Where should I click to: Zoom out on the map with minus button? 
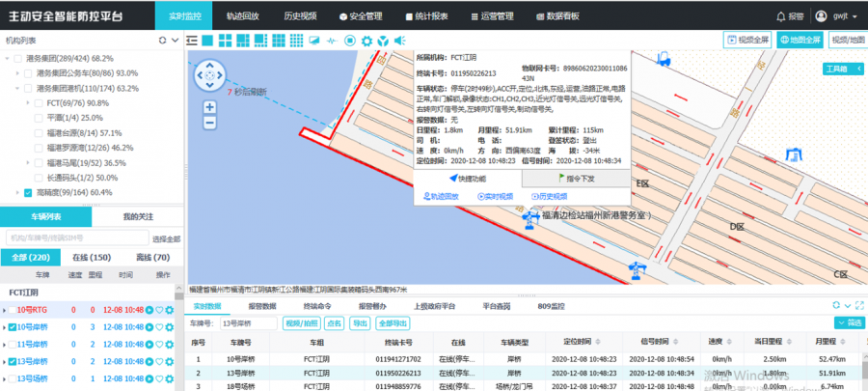(209, 123)
